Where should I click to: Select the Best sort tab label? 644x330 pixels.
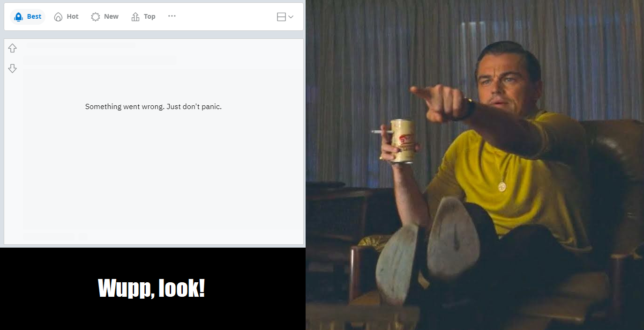pyautogui.click(x=34, y=16)
